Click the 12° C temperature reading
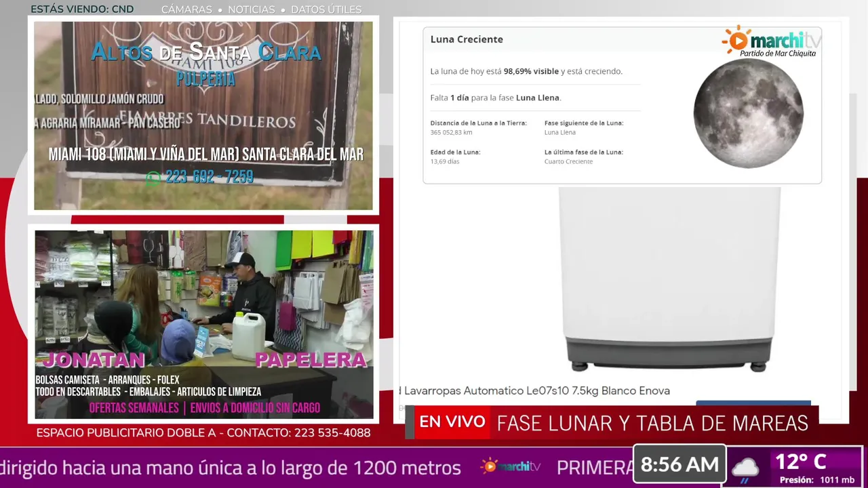868x488 pixels. (801, 462)
